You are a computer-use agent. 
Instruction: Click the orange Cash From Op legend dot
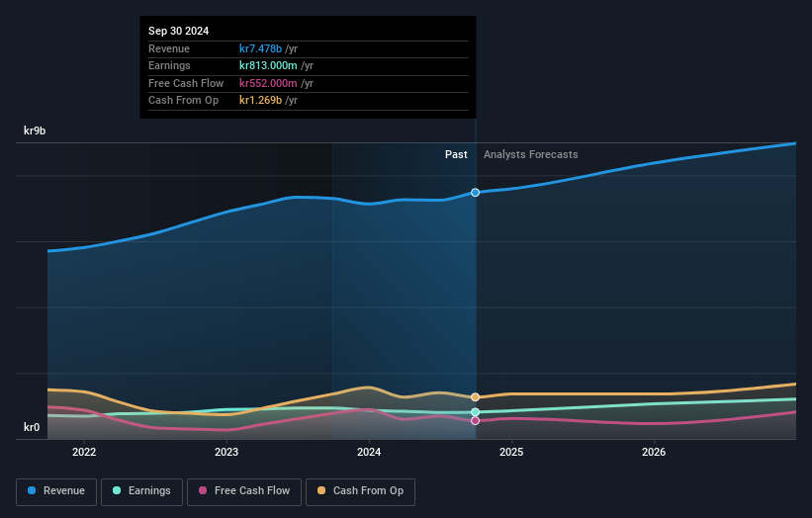[321, 490]
